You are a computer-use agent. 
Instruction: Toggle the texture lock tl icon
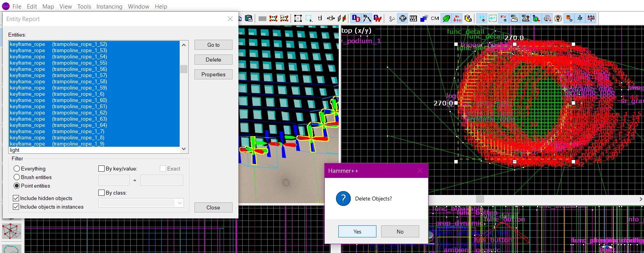[320, 18]
